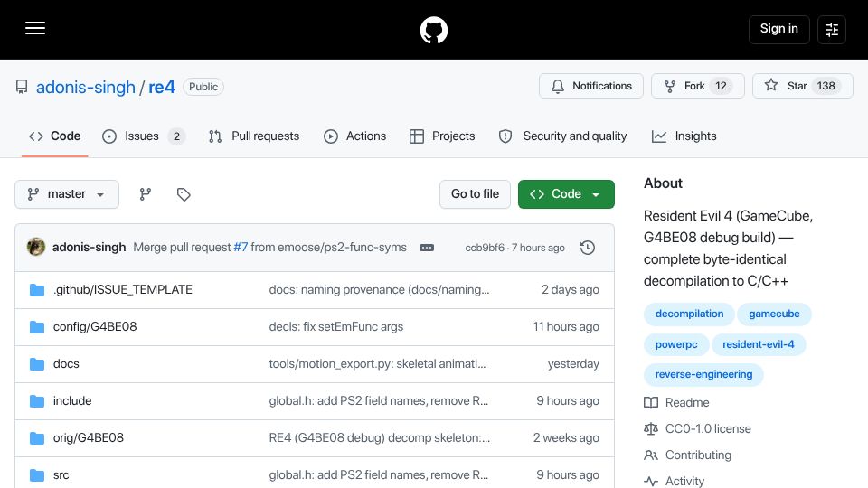Open the Projects tab

(x=442, y=136)
